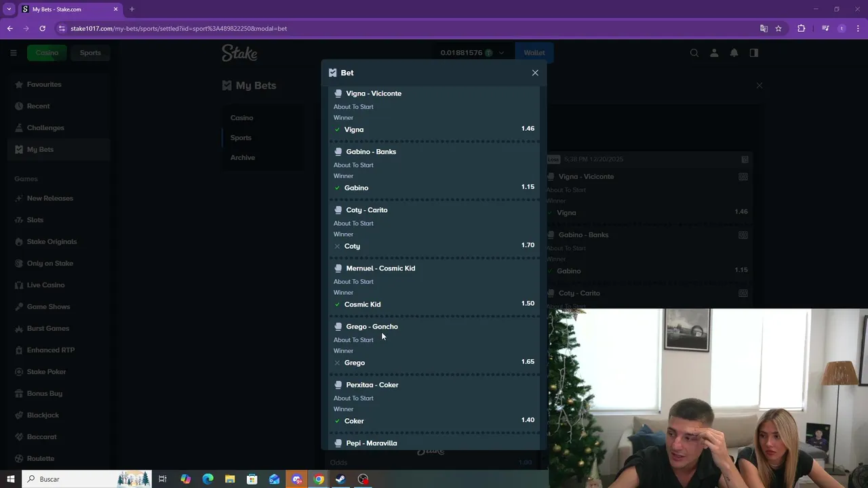Toggle the right side panel icon
The width and height of the screenshot is (868, 488).
[x=753, y=53]
